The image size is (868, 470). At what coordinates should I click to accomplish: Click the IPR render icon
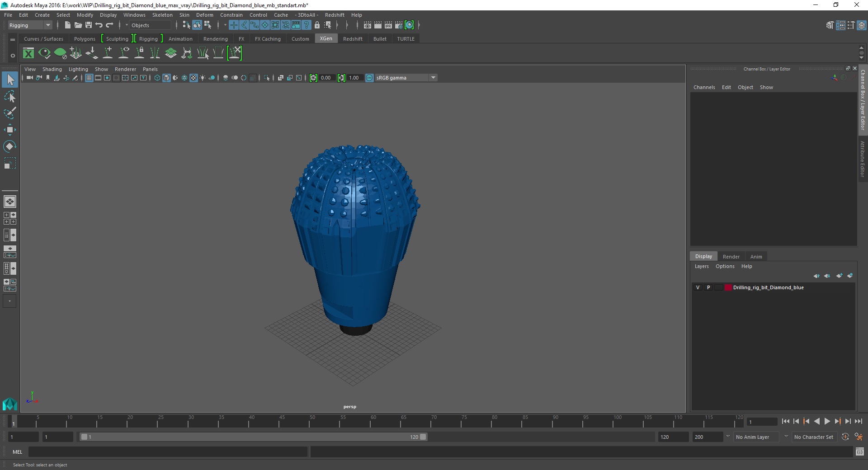[x=388, y=25]
